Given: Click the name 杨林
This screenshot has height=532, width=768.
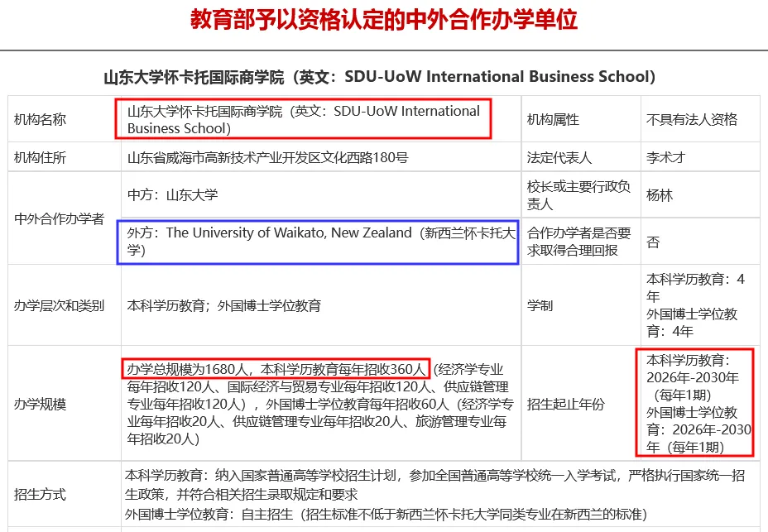Looking at the screenshot, I should 660,195.
